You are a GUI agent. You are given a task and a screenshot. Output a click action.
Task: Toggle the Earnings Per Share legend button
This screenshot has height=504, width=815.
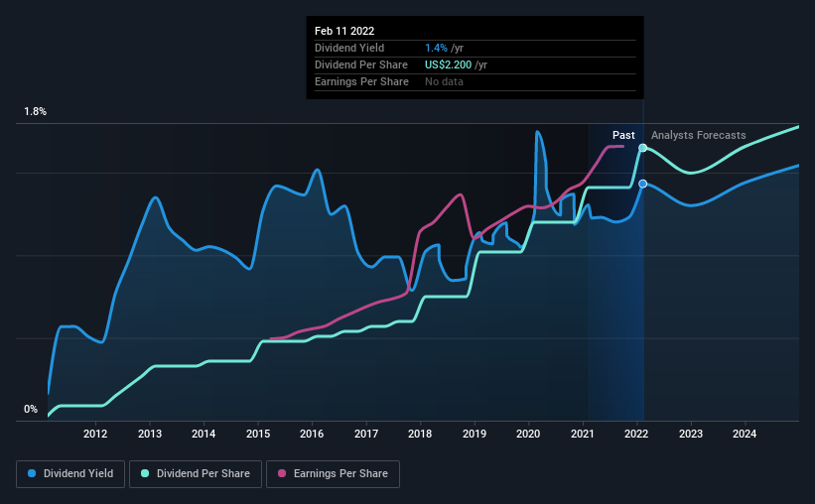(x=333, y=474)
